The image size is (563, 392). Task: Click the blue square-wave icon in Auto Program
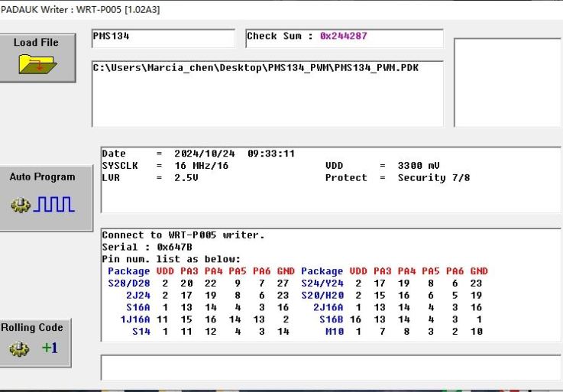[54, 204]
